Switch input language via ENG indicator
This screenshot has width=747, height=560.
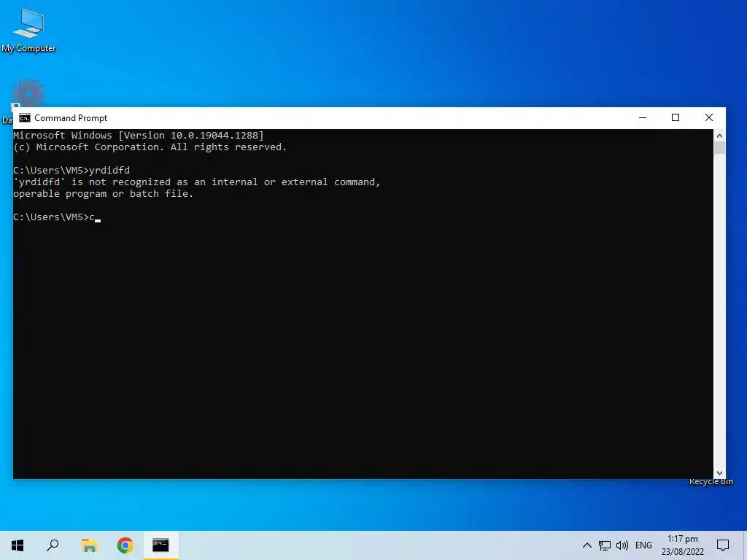point(643,545)
